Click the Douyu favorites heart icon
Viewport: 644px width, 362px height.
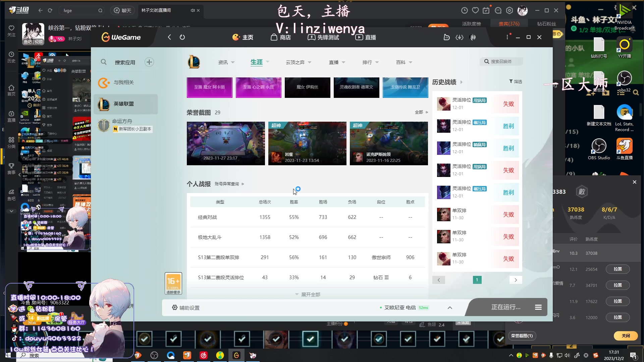(475, 10)
